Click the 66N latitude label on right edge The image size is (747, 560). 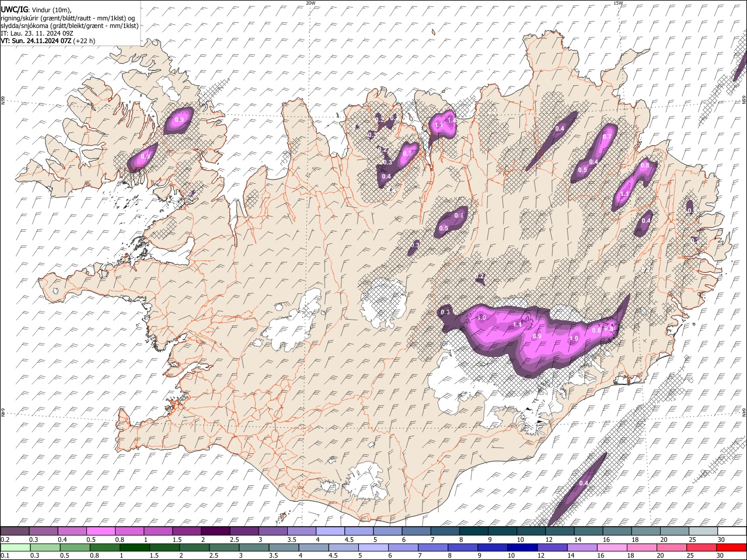(744, 100)
